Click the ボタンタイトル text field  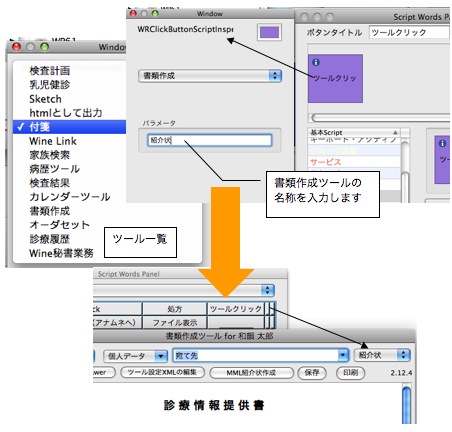pos(409,32)
